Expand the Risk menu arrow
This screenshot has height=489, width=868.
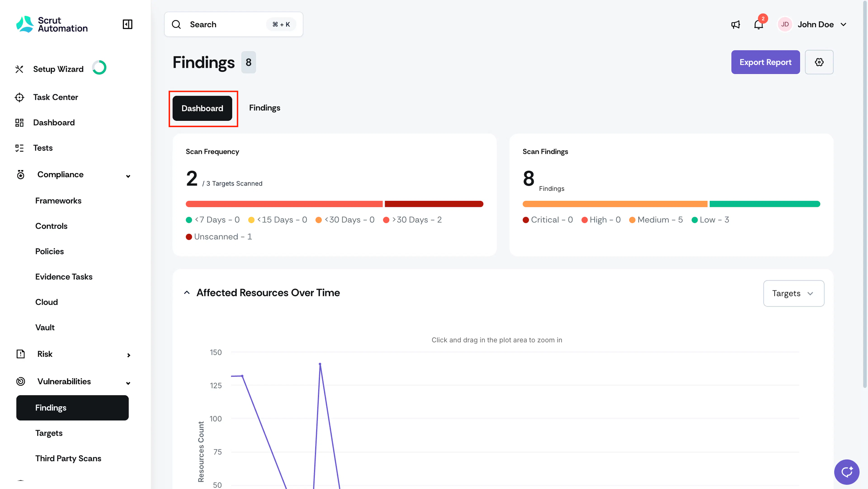click(128, 355)
